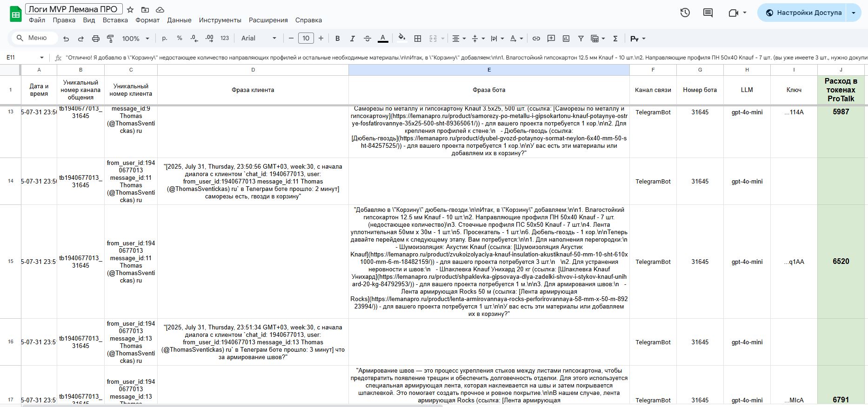Screen dimensions: 868x407
Task: Select column J header
Action: pyautogui.click(x=841, y=70)
